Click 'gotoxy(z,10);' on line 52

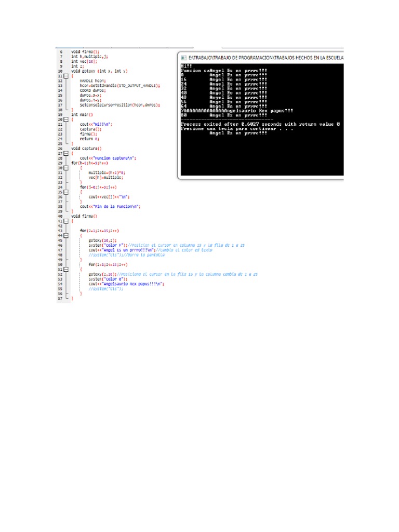tap(102, 274)
